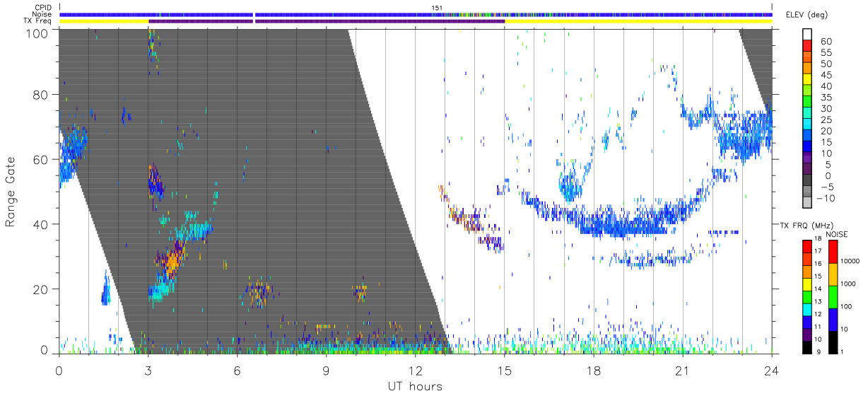Viewport: 868px width, 401px height.
Task: Click the yellow segment of the ELEV color bar
Action: (807, 80)
